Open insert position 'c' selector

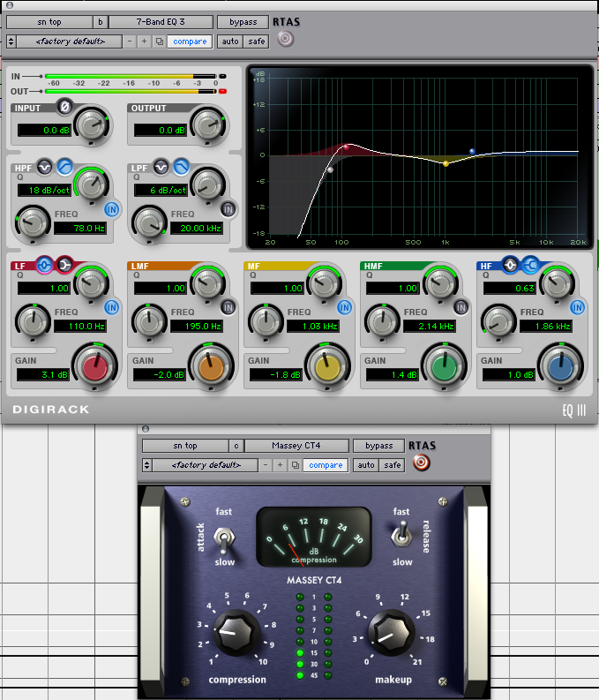pyautogui.click(x=236, y=446)
